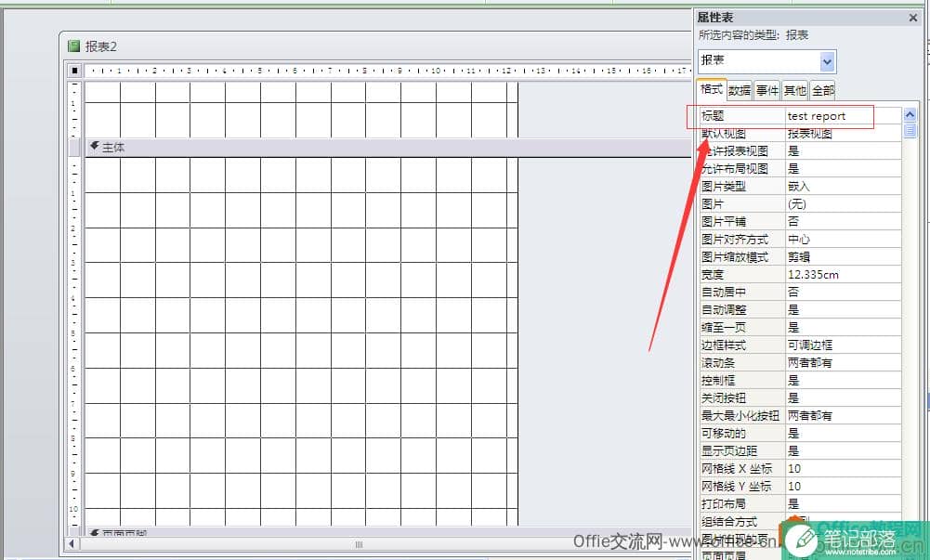Click the 缩至一页 property value
Screen dimensions: 930x560
[843, 328]
